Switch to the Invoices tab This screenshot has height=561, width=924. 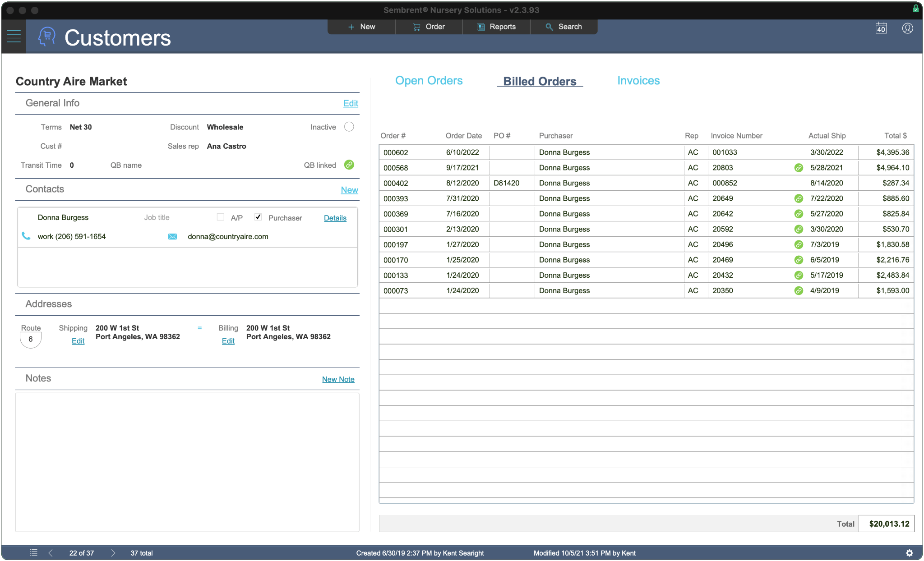(638, 80)
